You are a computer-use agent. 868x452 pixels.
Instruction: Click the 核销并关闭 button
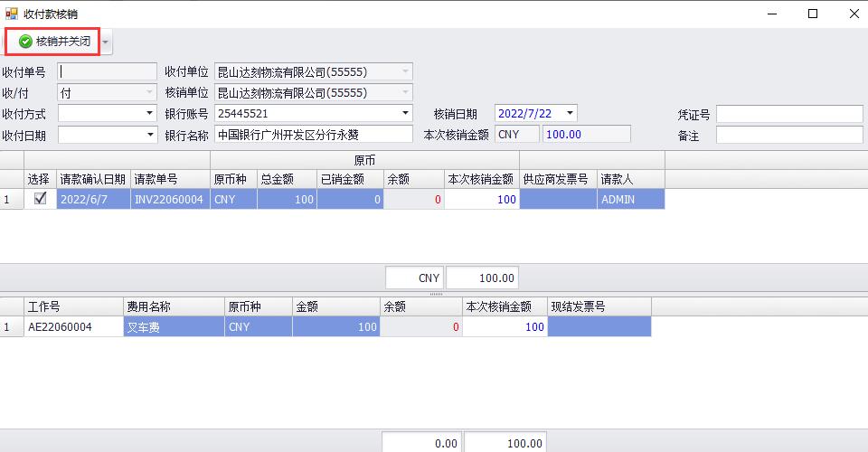pos(54,42)
